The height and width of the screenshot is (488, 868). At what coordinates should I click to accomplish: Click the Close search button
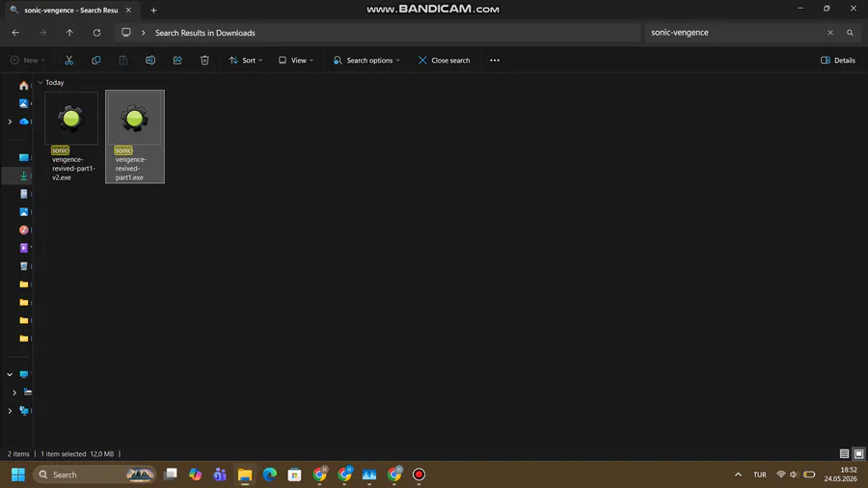tap(444, 61)
